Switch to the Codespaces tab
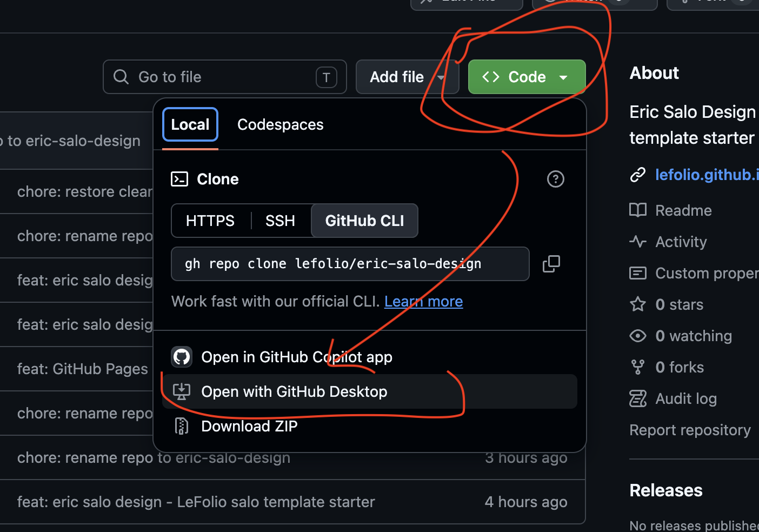 pos(280,124)
